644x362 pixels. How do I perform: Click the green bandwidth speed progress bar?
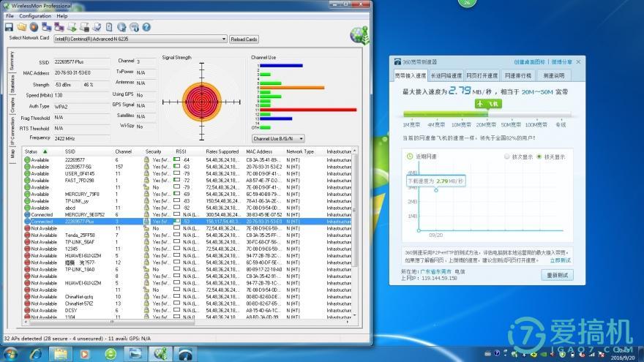[446, 114]
